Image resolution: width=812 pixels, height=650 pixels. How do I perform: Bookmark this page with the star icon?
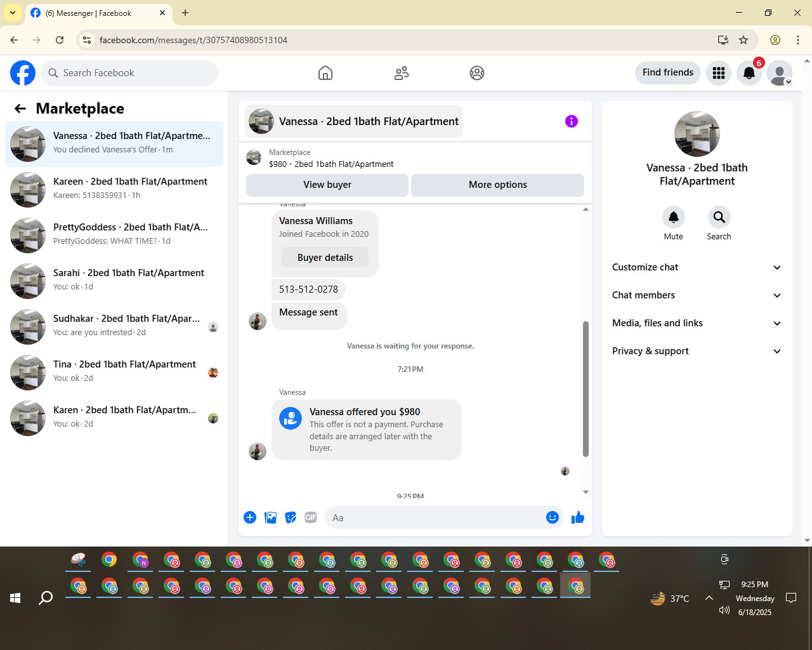743,40
